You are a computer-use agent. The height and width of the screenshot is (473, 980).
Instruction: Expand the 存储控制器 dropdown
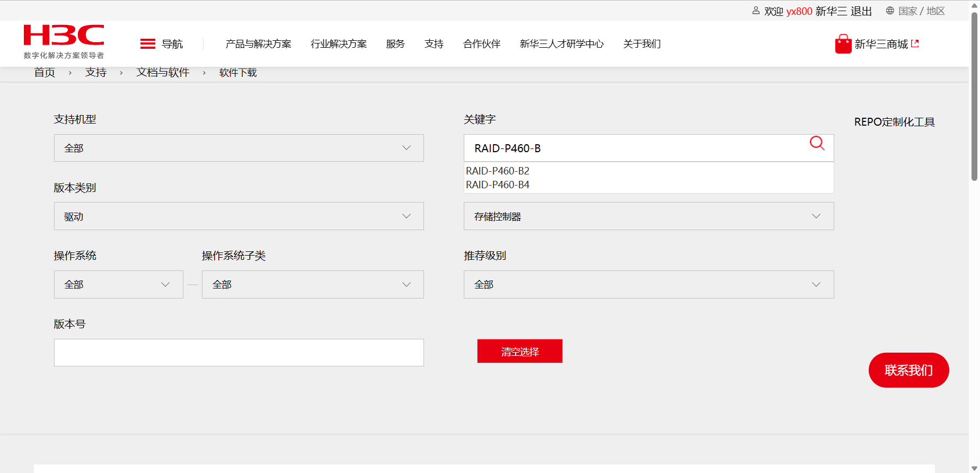tap(648, 216)
